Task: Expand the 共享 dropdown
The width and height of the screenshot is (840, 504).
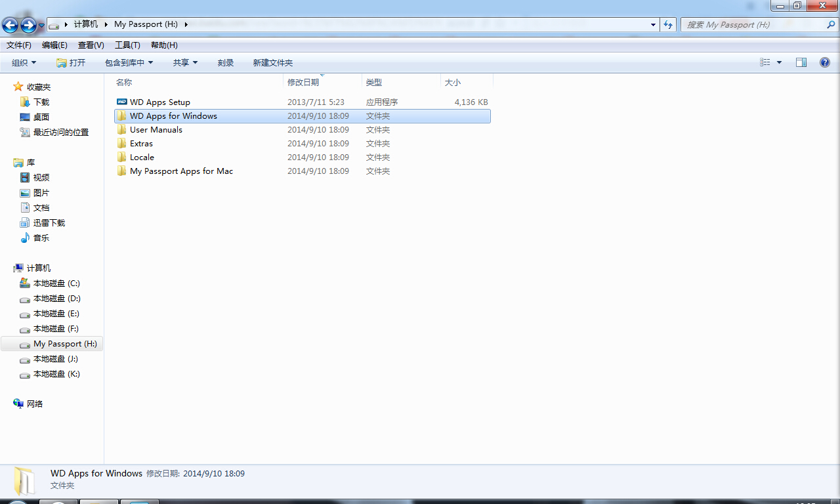Action: (185, 63)
